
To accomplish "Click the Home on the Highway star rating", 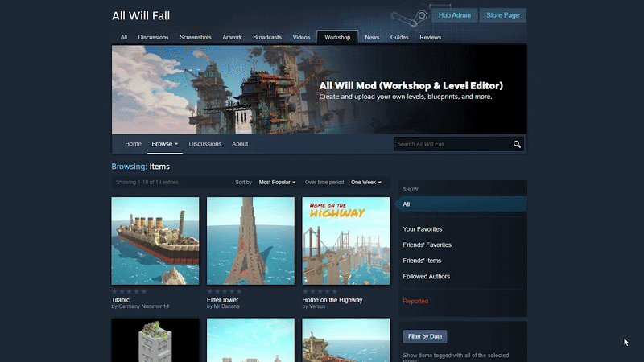I will [x=320, y=291].
